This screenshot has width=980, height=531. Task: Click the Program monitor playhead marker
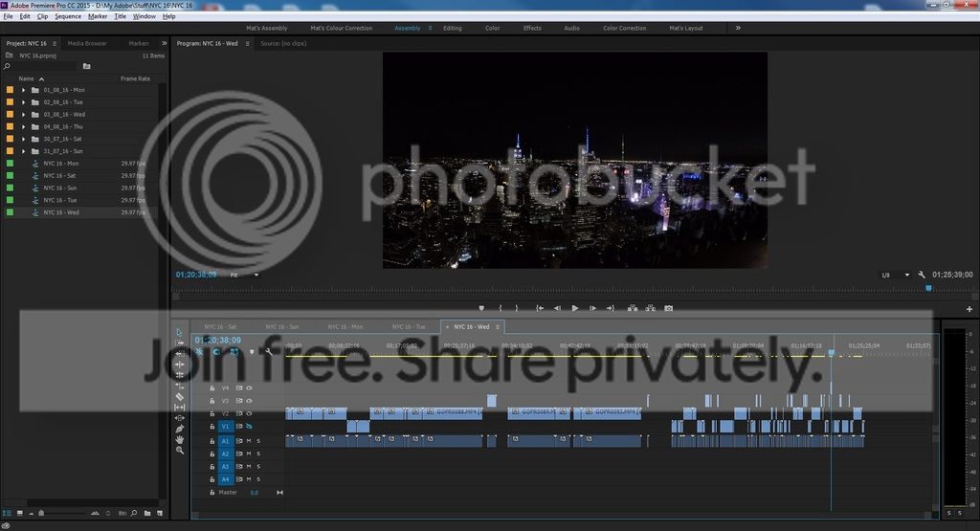pyautogui.click(x=927, y=287)
